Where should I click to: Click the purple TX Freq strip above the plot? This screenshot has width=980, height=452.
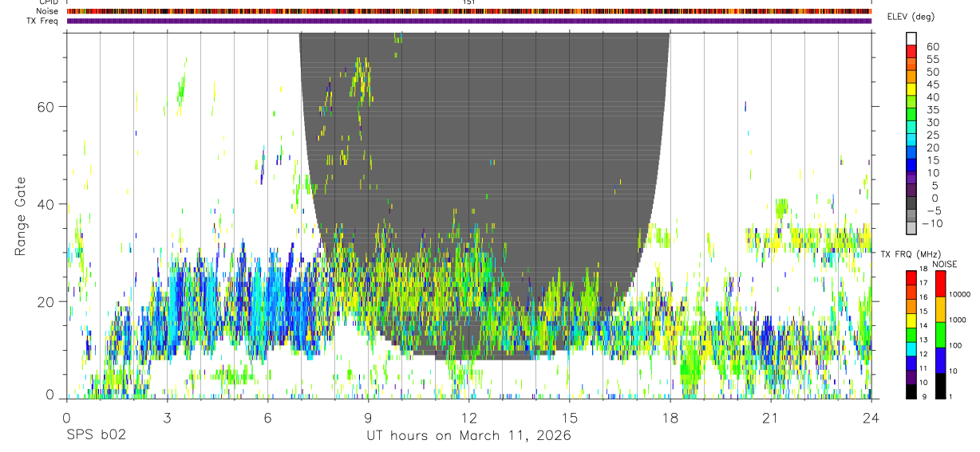(469, 21)
